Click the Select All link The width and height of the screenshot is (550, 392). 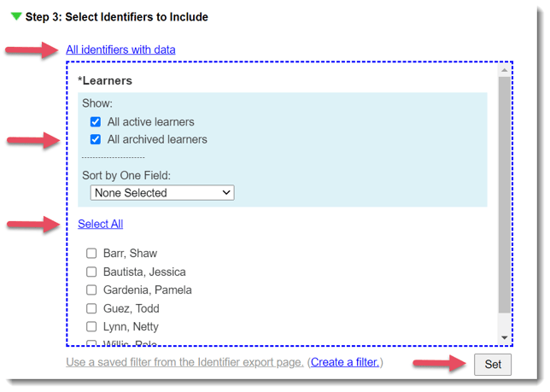click(x=100, y=224)
